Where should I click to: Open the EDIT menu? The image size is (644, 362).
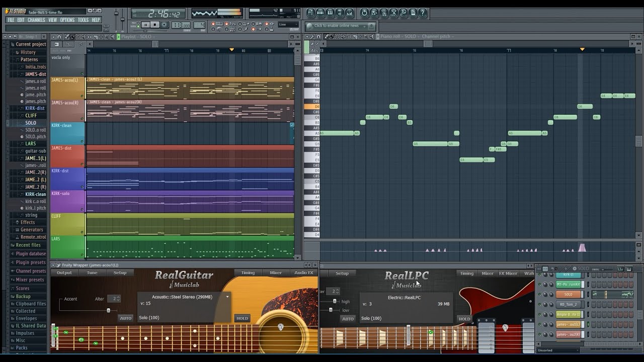click(x=21, y=20)
